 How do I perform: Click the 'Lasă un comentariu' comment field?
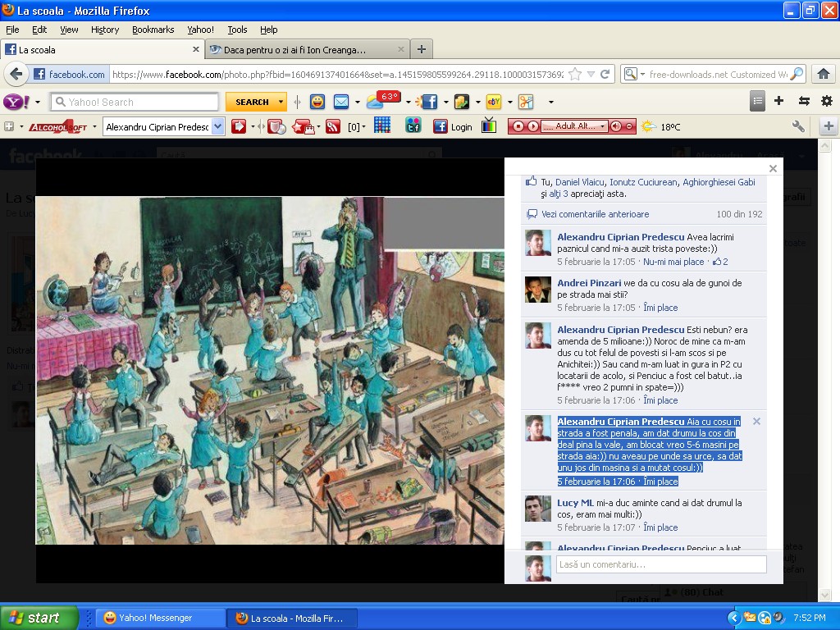pyautogui.click(x=661, y=564)
